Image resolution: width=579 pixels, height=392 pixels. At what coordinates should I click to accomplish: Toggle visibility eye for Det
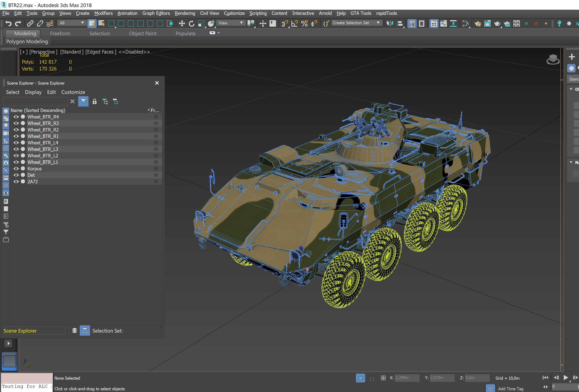(x=16, y=175)
